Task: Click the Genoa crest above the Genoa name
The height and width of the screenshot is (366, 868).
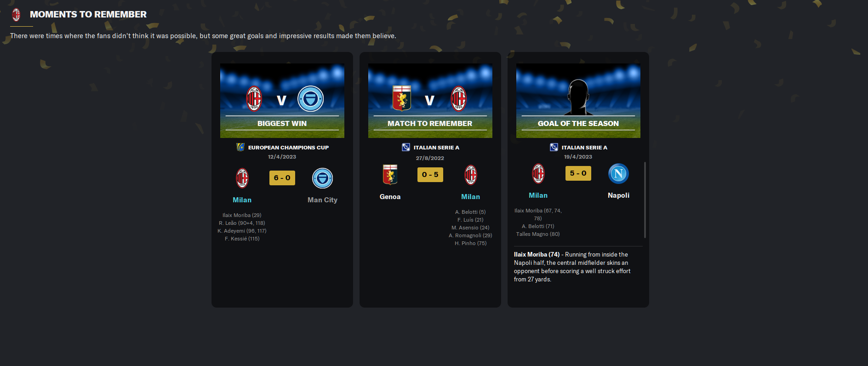Action: 390,175
